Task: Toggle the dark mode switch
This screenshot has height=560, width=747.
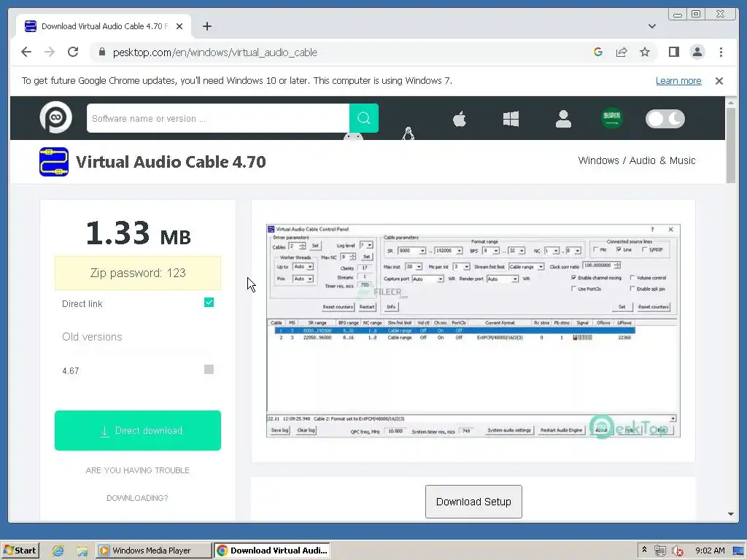Action: (665, 119)
